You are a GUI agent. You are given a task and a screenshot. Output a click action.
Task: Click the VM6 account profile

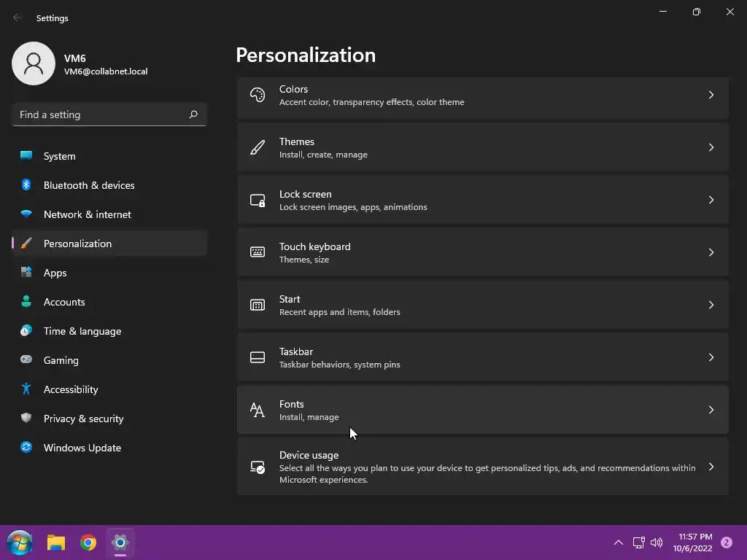click(x=80, y=64)
